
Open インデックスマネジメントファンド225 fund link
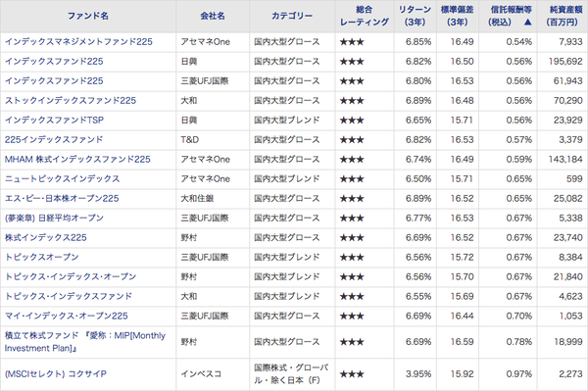pos(78,41)
